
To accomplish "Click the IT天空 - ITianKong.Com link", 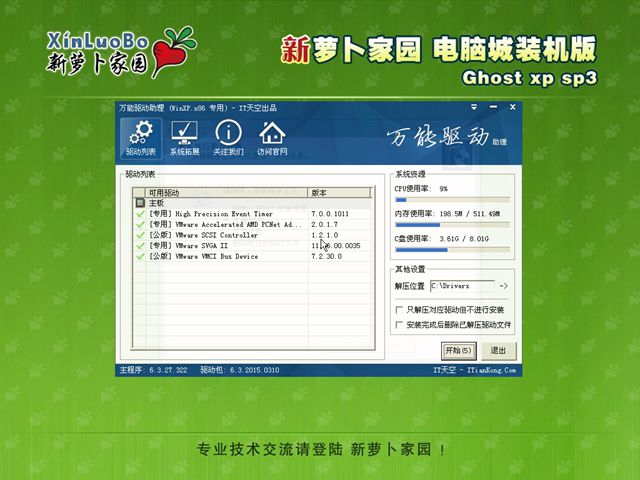I will [x=474, y=370].
